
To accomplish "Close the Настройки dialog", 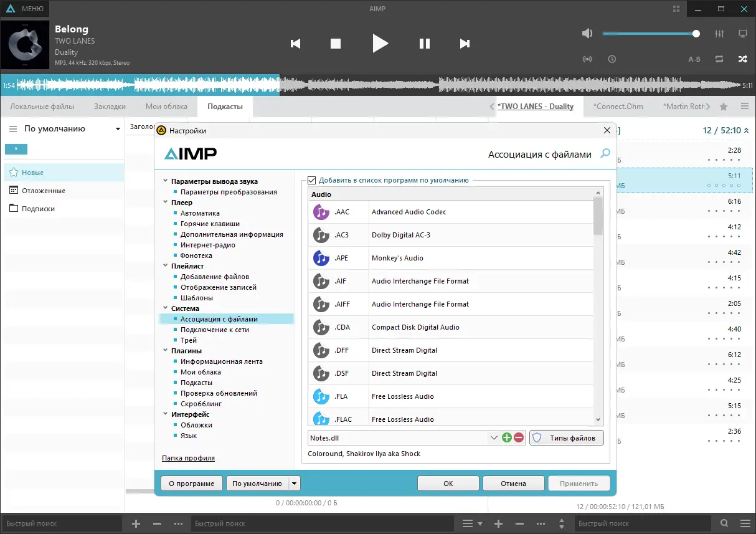I will pos(607,130).
